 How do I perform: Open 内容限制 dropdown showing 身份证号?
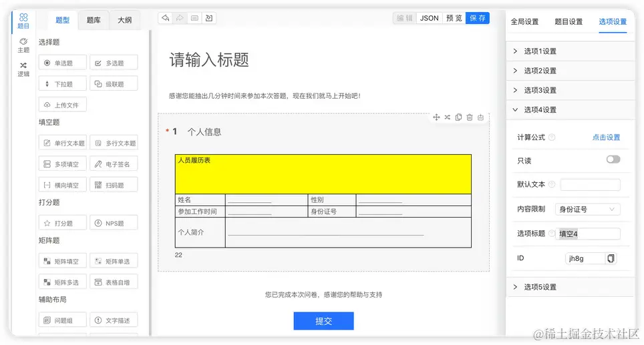point(587,210)
